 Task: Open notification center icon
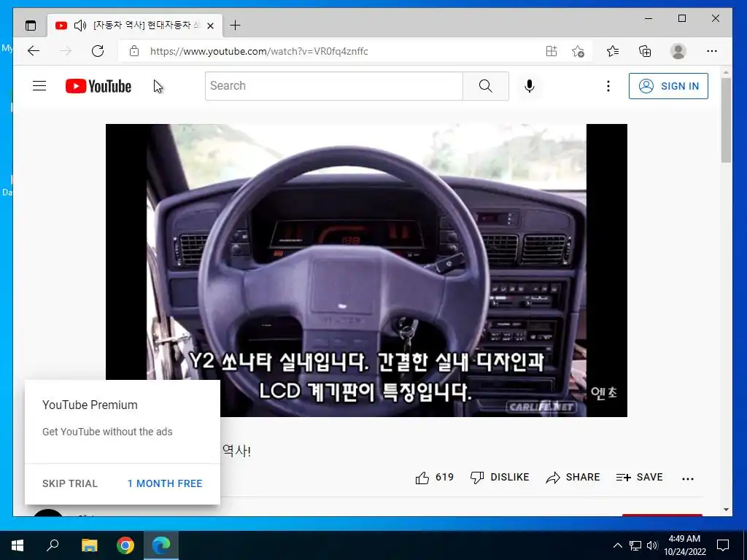[723, 545]
